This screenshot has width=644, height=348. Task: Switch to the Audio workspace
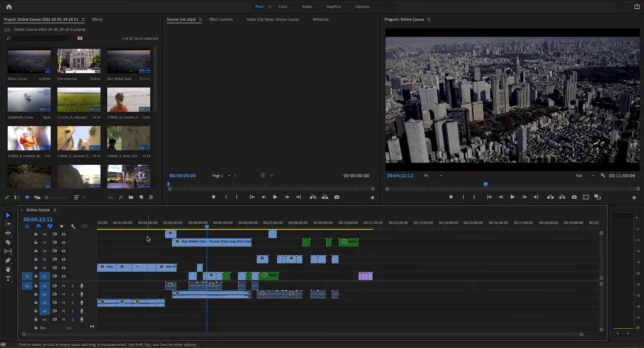(307, 6)
